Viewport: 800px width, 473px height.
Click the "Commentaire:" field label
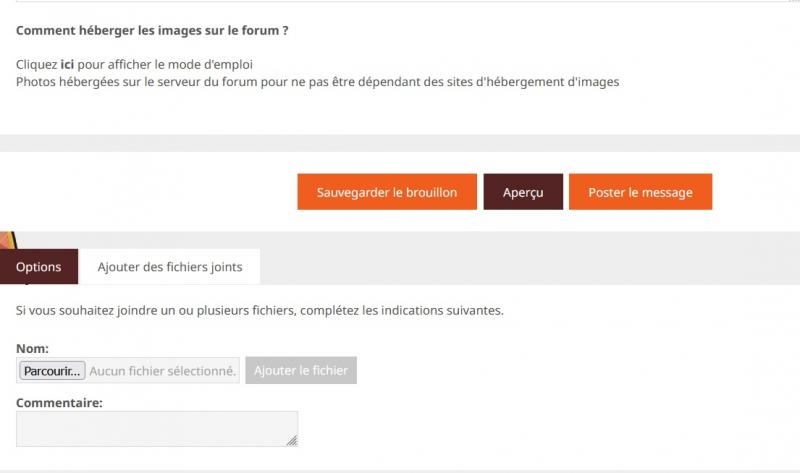(x=60, y=402)
